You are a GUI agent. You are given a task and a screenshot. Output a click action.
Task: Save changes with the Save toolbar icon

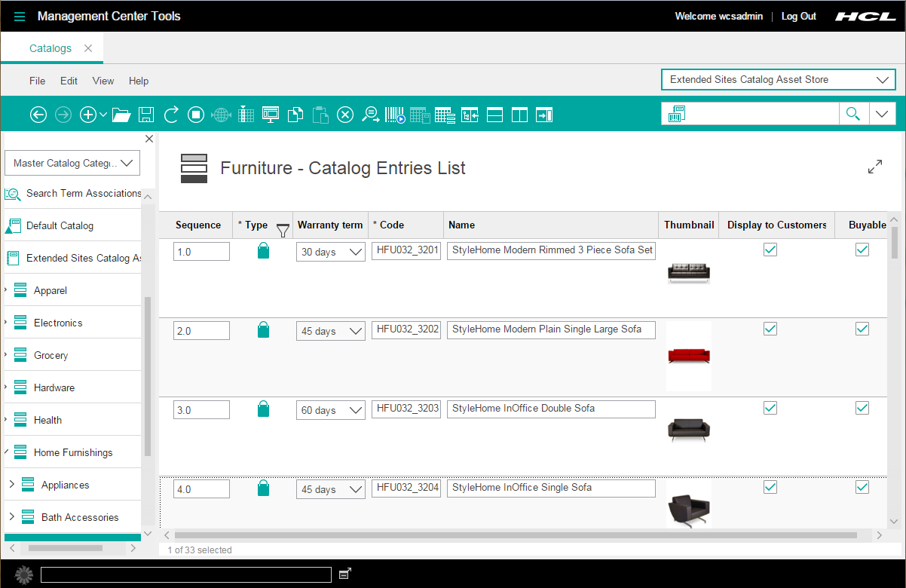point(146,114)
